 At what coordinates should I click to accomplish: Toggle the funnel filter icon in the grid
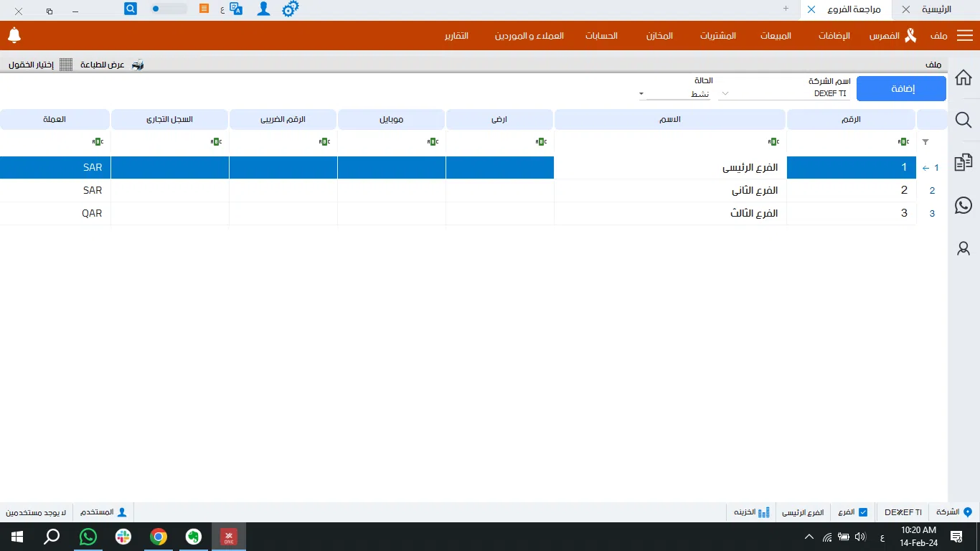[925, 142]
